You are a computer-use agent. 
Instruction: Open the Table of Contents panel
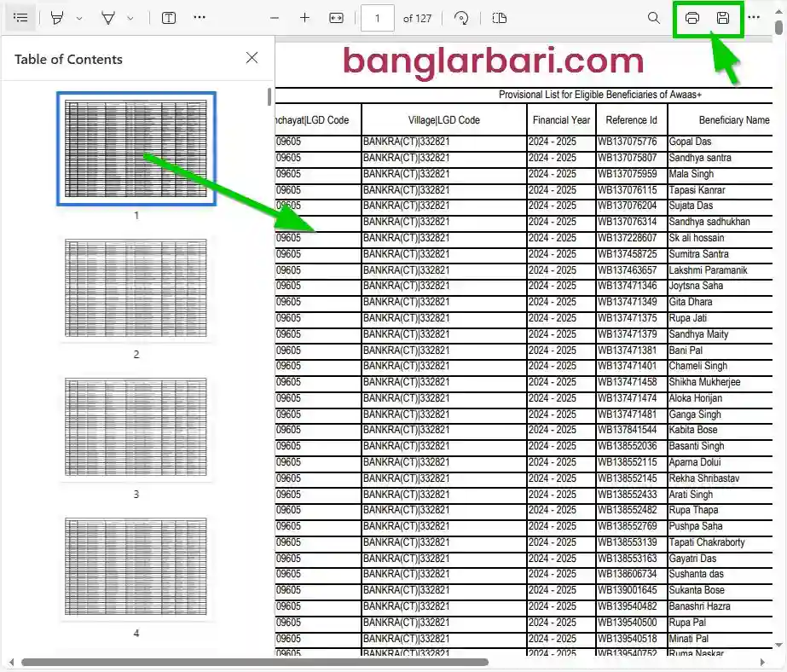coord(20,17)
